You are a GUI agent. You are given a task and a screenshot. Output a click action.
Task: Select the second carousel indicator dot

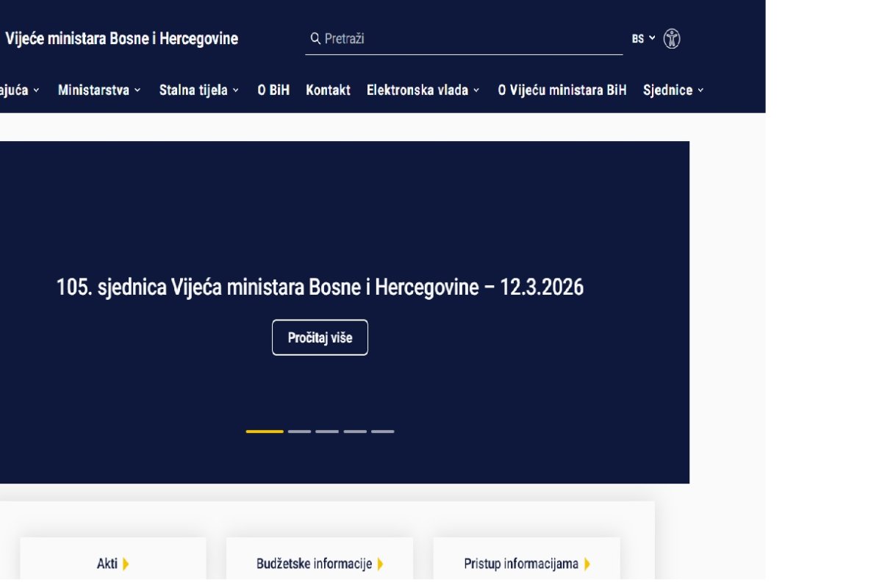pos(301,431)
